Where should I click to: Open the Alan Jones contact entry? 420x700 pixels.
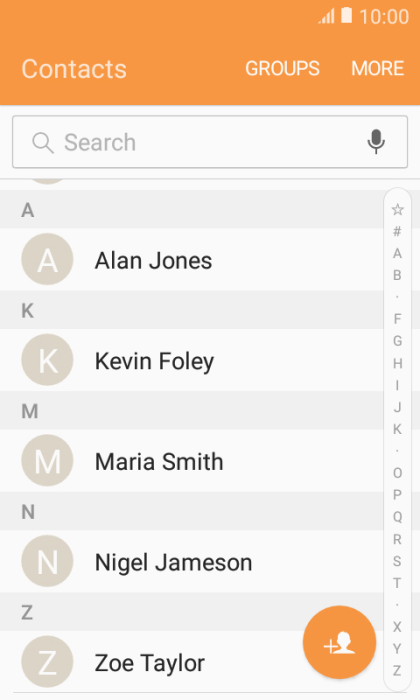pos(192,259)
